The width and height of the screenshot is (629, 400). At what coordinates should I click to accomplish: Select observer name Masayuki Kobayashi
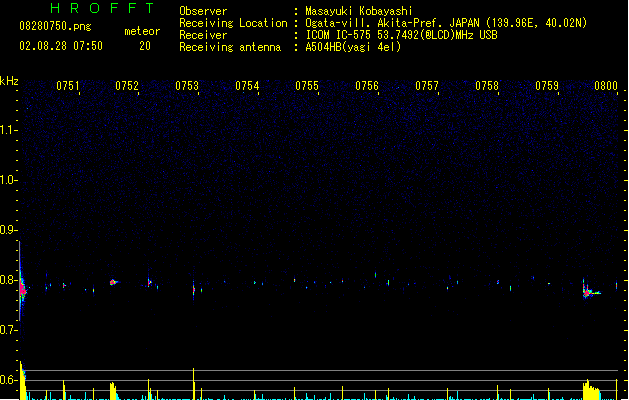point(359,11)
